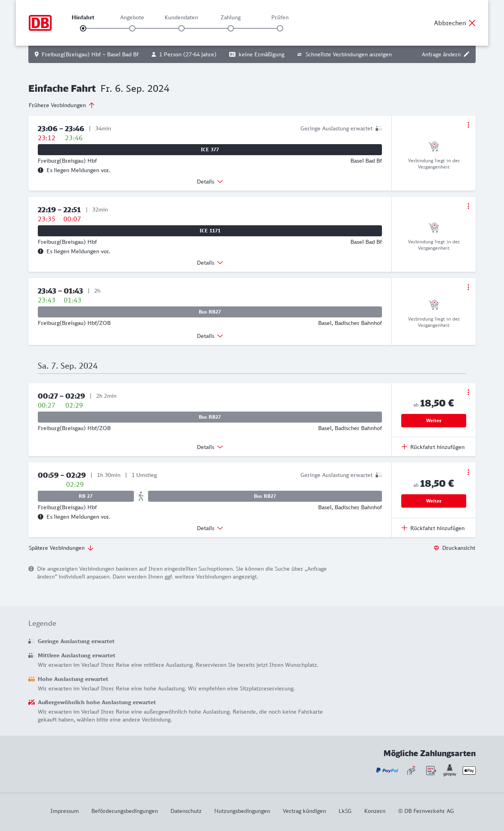The width and height of the screenshot is (504, 831).
Task: Expand Details for 00:59 RB 27 connection
Action: 210,528
